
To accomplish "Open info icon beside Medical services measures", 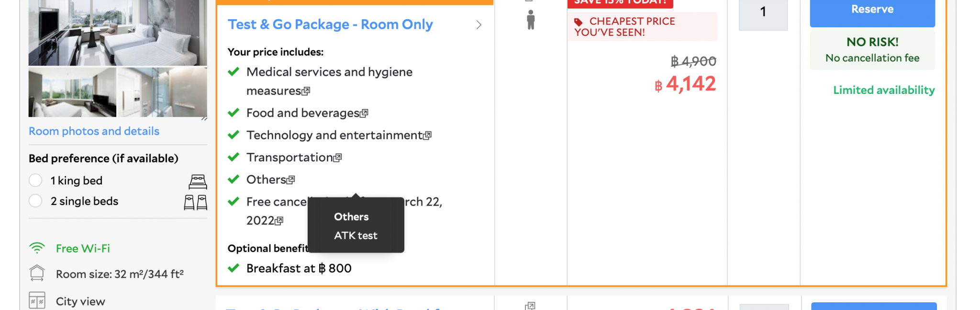I will click(306, 91).
